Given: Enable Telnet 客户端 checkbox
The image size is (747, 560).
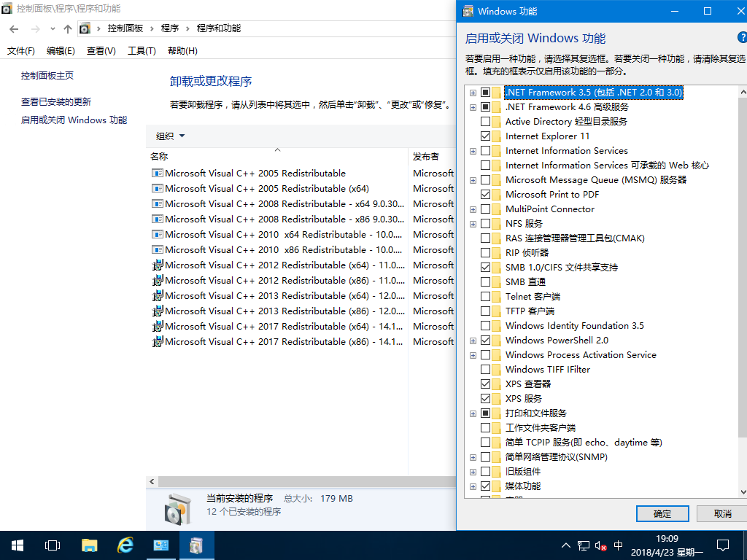Looking at the screenshot, I should pyautogui.click(x=485, y=297).
